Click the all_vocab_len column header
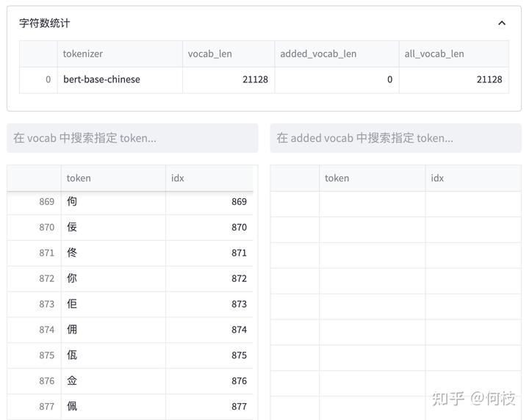 454,54
